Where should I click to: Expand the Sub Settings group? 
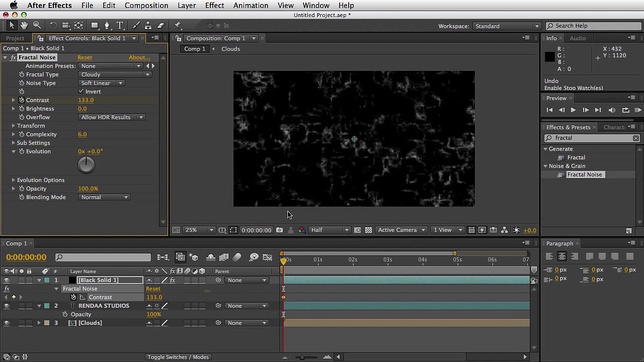(x=14, y=143)
